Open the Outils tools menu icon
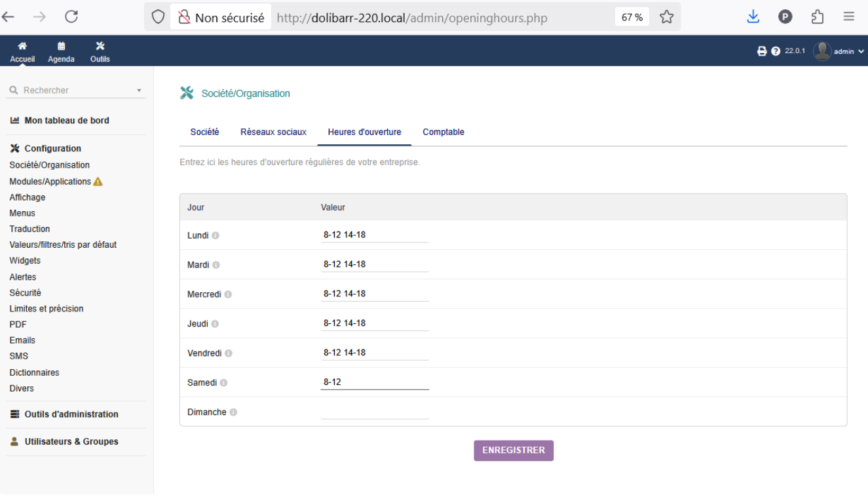 (100, 46)
